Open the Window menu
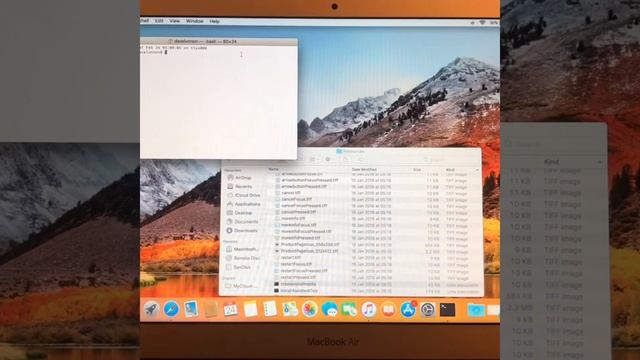 click(195, 21)
